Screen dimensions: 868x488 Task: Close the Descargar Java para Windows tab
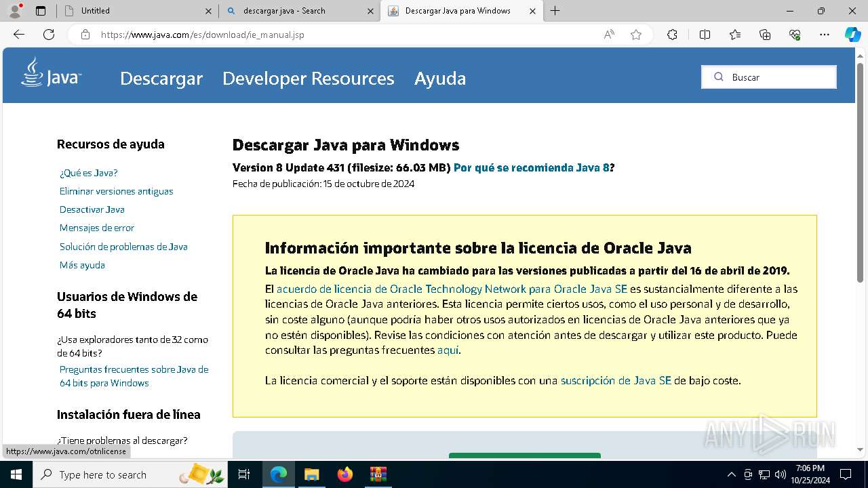[x=532, y=11]
